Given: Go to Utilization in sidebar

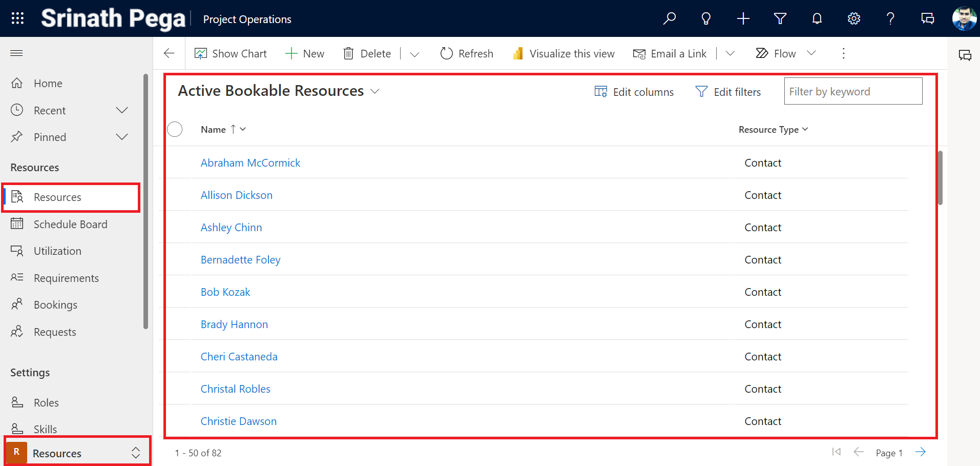Looking at the screenshot, I should pyautogui.click(x=57, y=251).
